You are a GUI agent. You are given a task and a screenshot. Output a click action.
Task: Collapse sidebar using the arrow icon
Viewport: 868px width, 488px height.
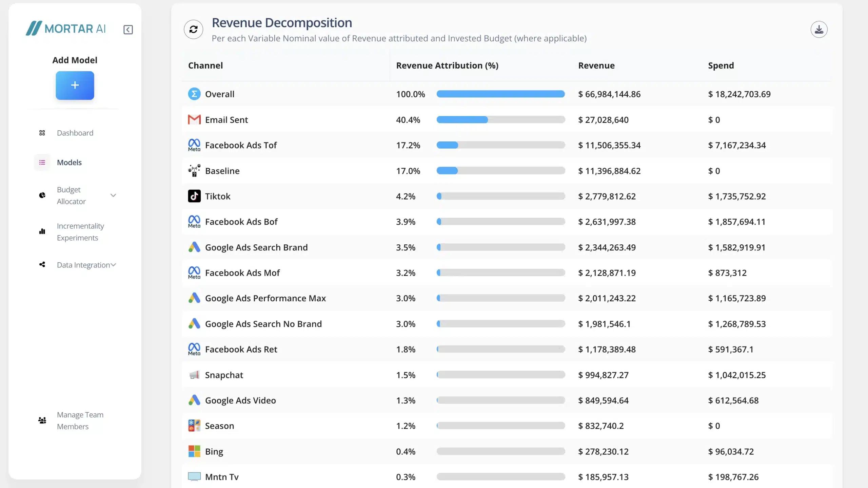128,30
